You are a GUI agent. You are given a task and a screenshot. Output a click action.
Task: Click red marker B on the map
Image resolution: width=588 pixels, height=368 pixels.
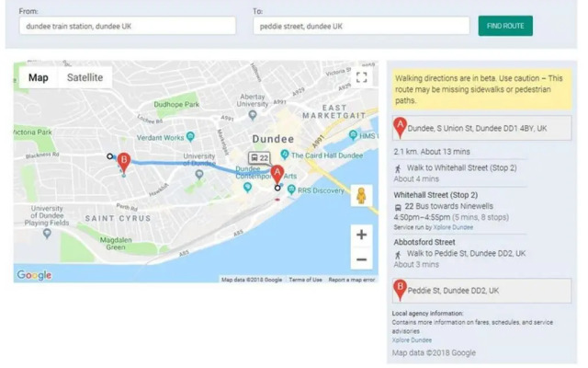coord(124,162)
